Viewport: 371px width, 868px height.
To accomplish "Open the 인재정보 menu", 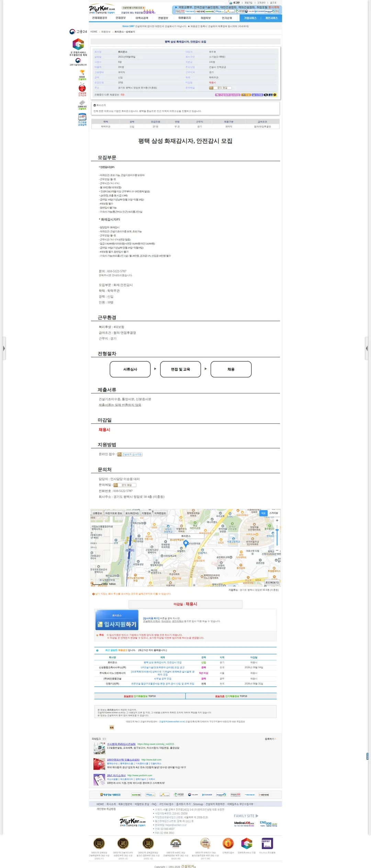I will (121, 18).
